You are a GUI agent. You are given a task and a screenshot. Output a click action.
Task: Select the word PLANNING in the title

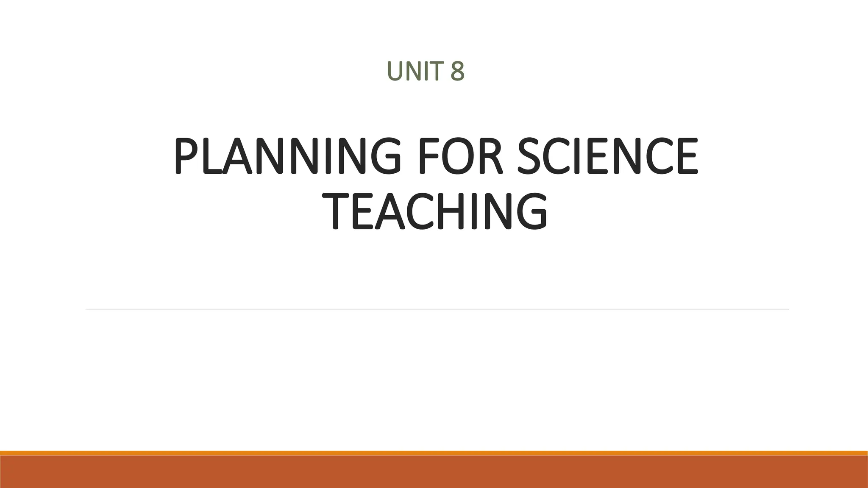(x=287, y=156)
